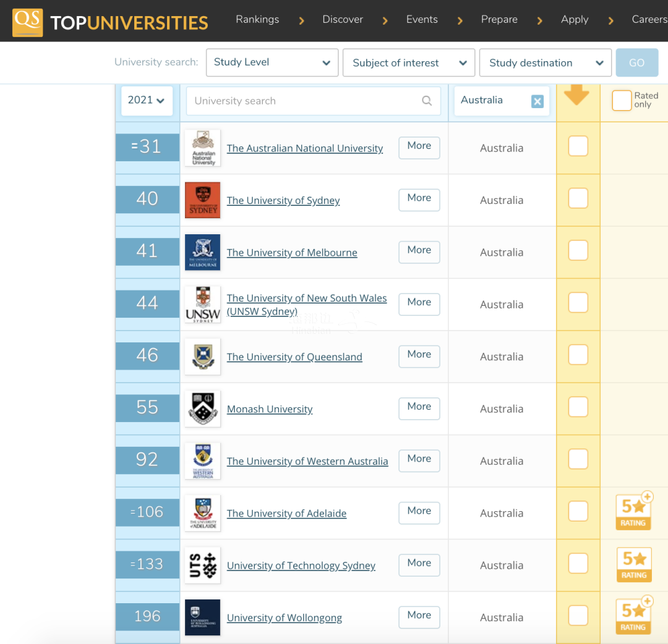This screenshot has height=644, width=668.
Task: Open the University of Melbourne logo
Action: [x=203, y=252]
